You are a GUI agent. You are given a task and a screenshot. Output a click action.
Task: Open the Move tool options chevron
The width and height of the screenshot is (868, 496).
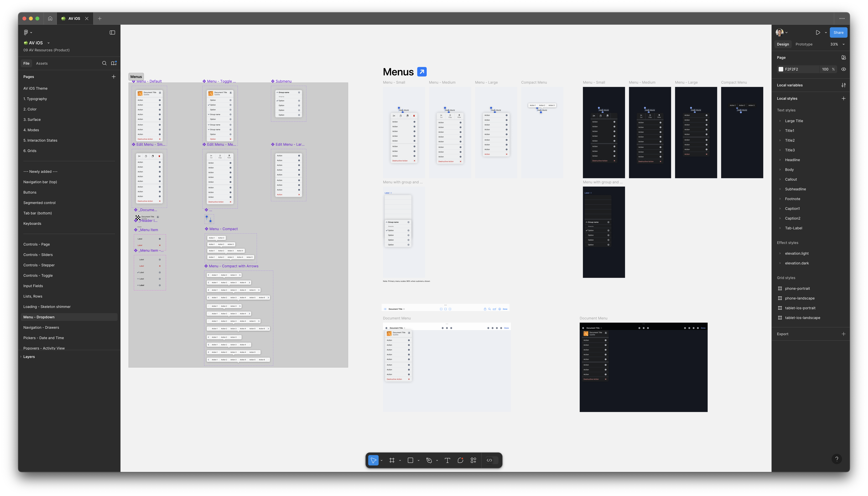tap(382, 461)
